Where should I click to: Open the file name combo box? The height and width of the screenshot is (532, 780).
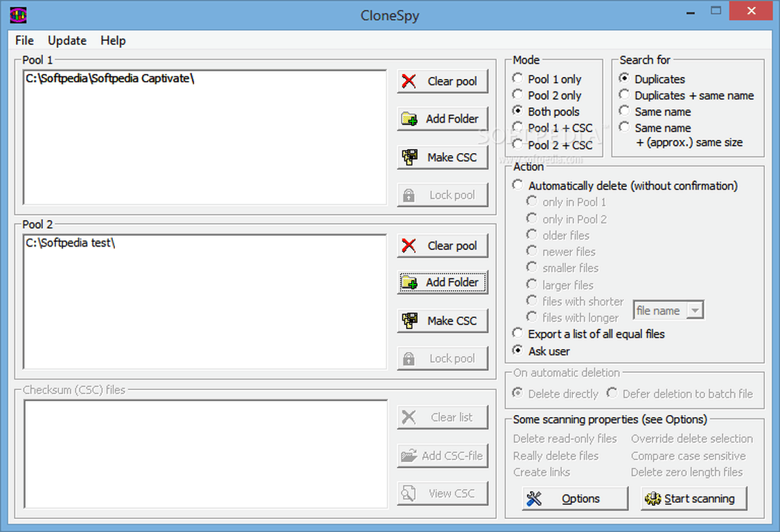tap(668, 310)
